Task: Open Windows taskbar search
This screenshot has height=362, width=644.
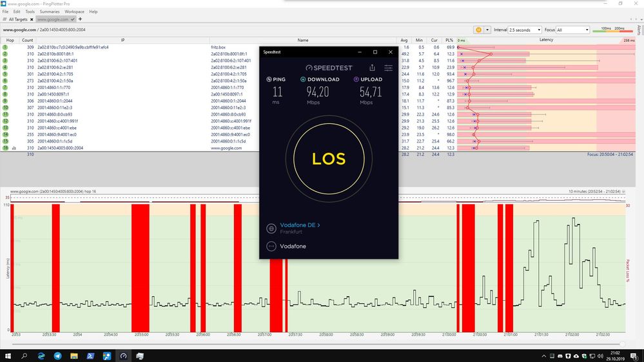Action: (x=24, y=356)
